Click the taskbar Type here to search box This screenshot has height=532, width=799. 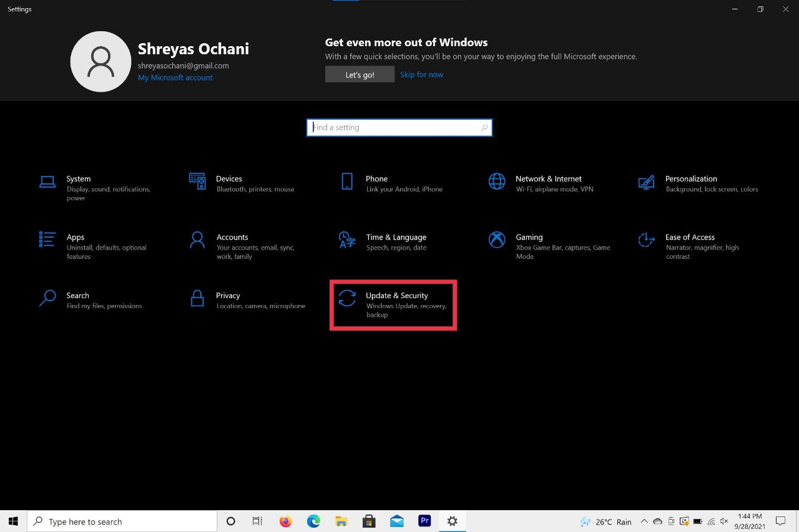click(122, 521)
